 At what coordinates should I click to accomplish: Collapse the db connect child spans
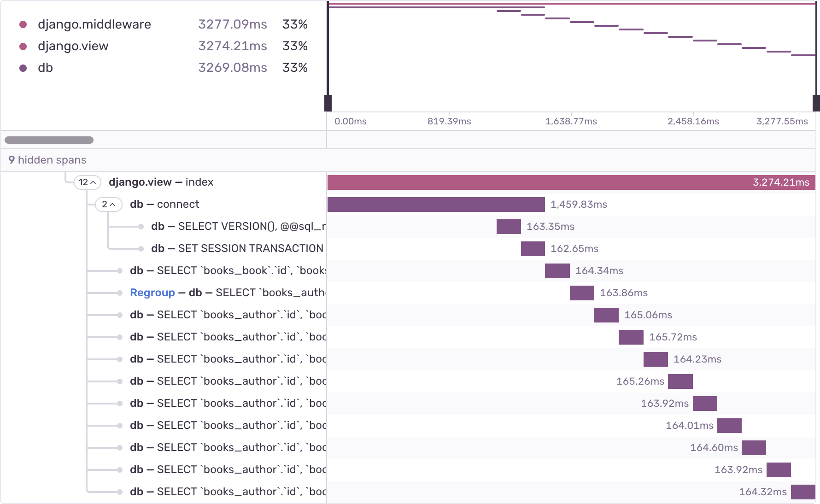[109, 205]
